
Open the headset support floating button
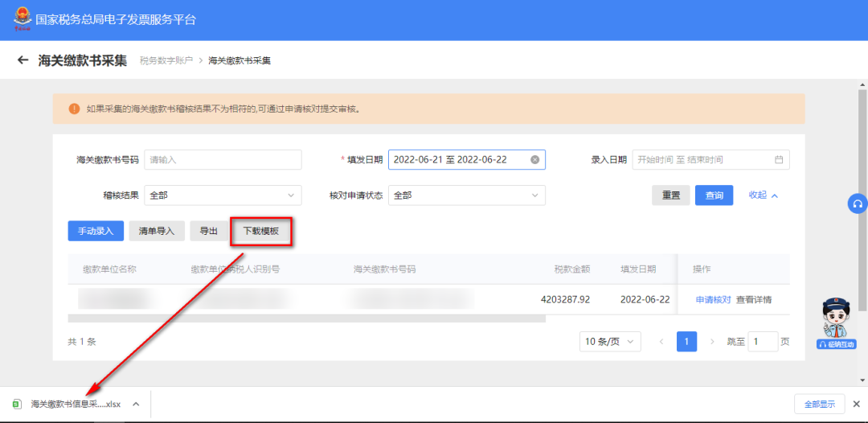(x=858, y=203)
